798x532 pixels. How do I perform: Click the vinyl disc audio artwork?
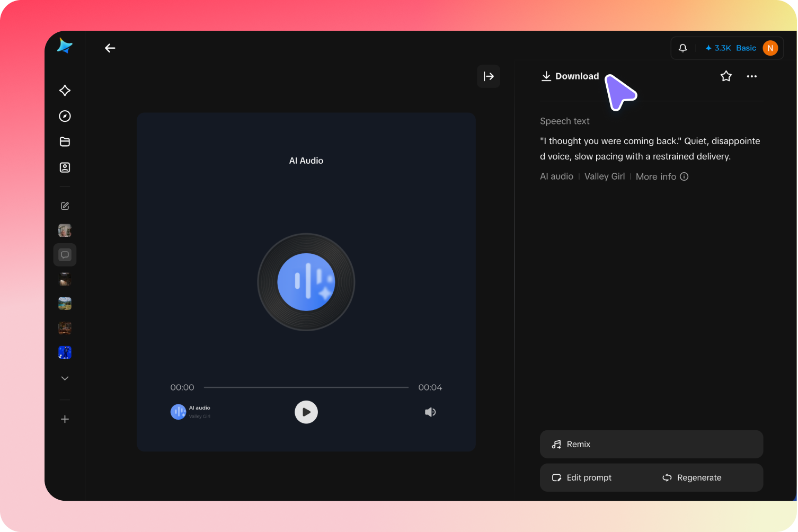pyautogui.click(x=306, y=282)
